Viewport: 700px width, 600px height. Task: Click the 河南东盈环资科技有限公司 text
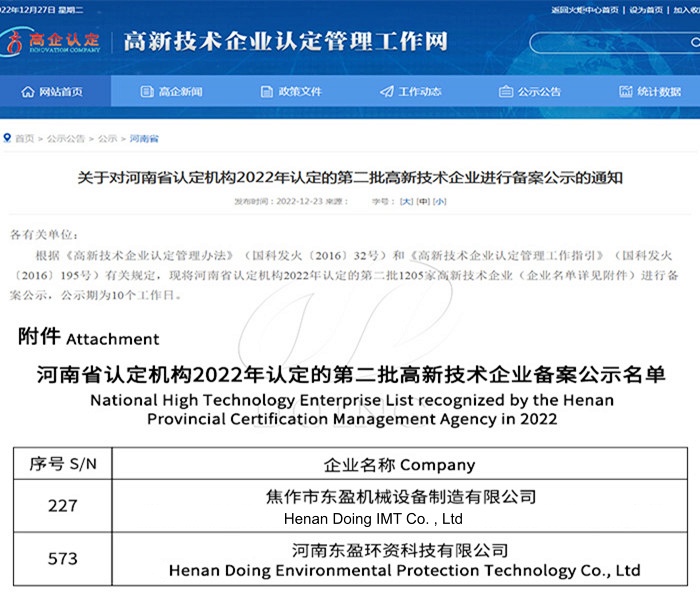coord(400,550)
